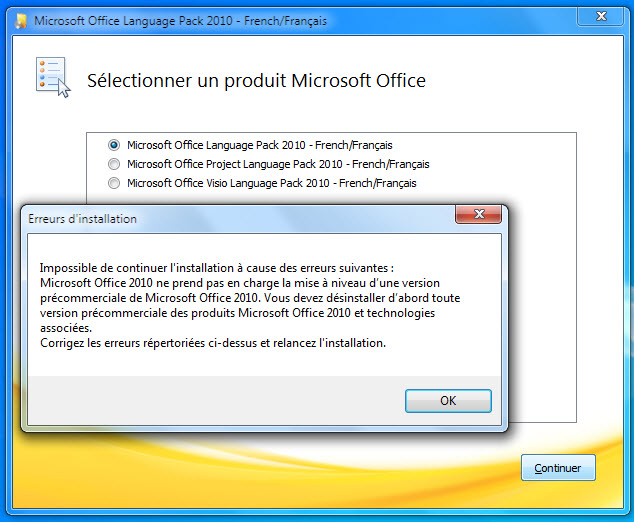
Task: Close the Erreurs d'installation dialog with the red X
Action: point(479,214)
